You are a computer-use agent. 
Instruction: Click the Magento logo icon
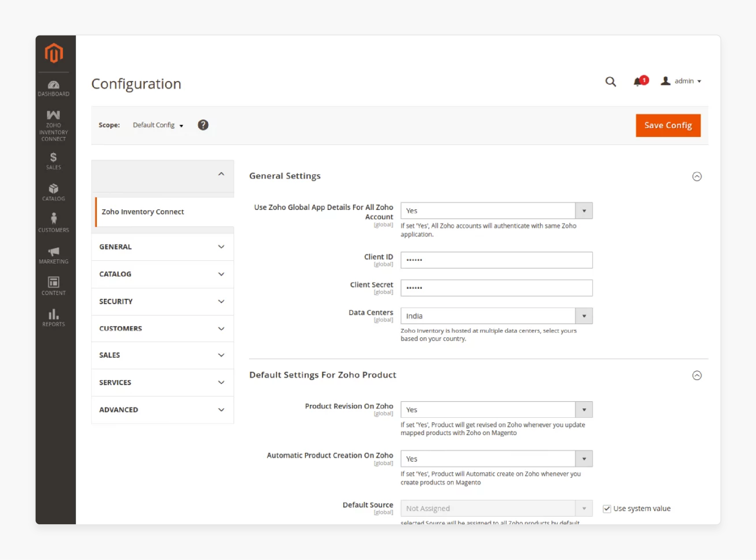(x=53, y=53)
